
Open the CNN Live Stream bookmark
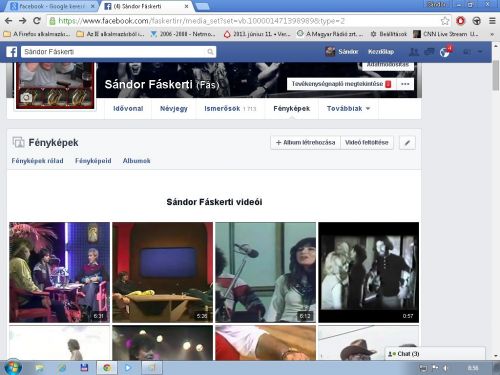pyautogui.click(x=446, y=34)
